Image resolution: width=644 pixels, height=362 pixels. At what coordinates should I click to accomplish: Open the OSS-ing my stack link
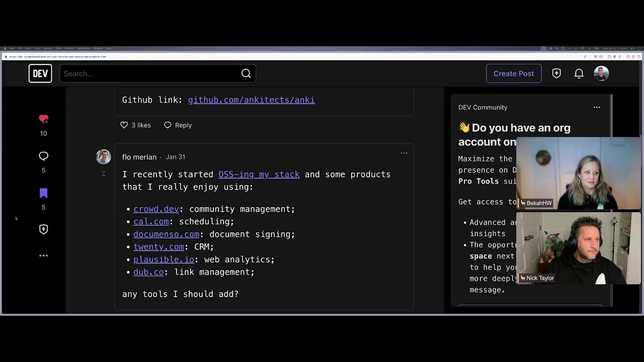point(259,174)
